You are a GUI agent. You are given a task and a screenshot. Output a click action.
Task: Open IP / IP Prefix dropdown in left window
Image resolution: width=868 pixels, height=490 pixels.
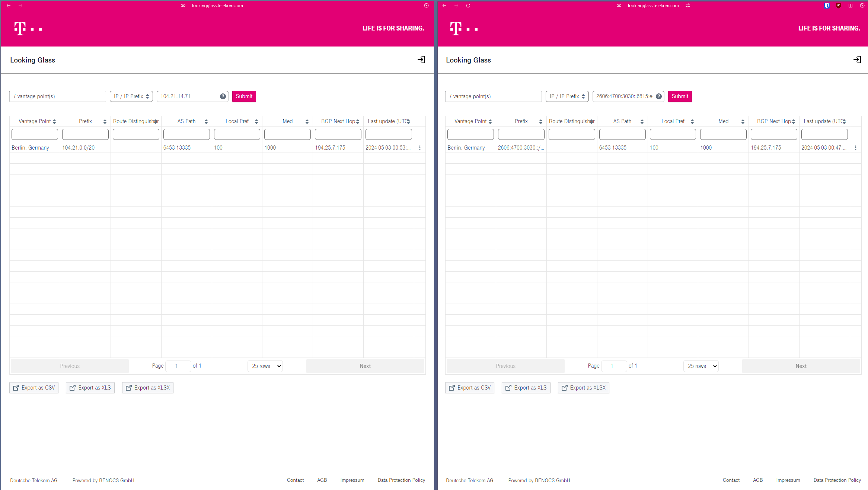click(x=131, y=96)
